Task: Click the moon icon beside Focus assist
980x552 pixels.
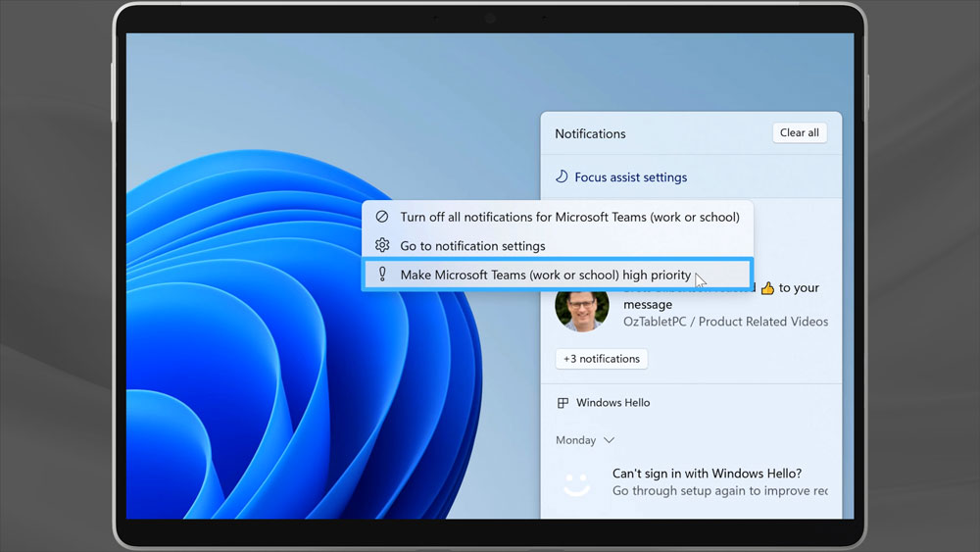Action: [562, 177]
